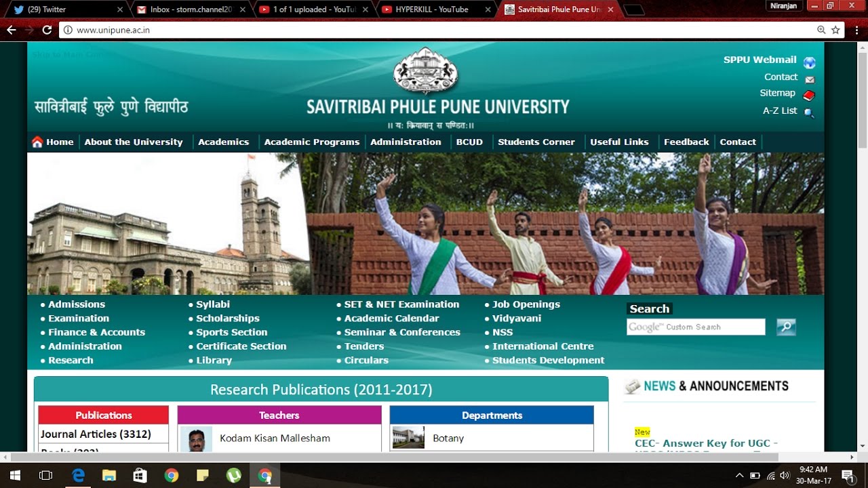The height and width of the screenshot is (488, 868).
Task: Open Sticky Notes from taskbar
Action: 202,476
